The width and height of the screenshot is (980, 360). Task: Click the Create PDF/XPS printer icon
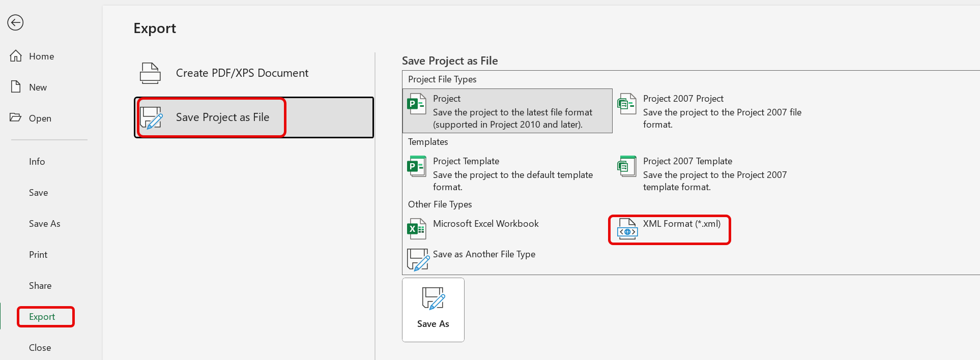pos(150,73)
